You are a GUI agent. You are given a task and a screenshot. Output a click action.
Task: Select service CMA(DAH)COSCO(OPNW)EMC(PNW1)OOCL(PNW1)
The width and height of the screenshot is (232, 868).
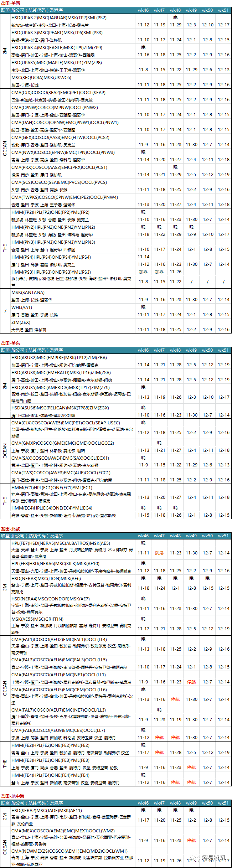pos(65,122)
